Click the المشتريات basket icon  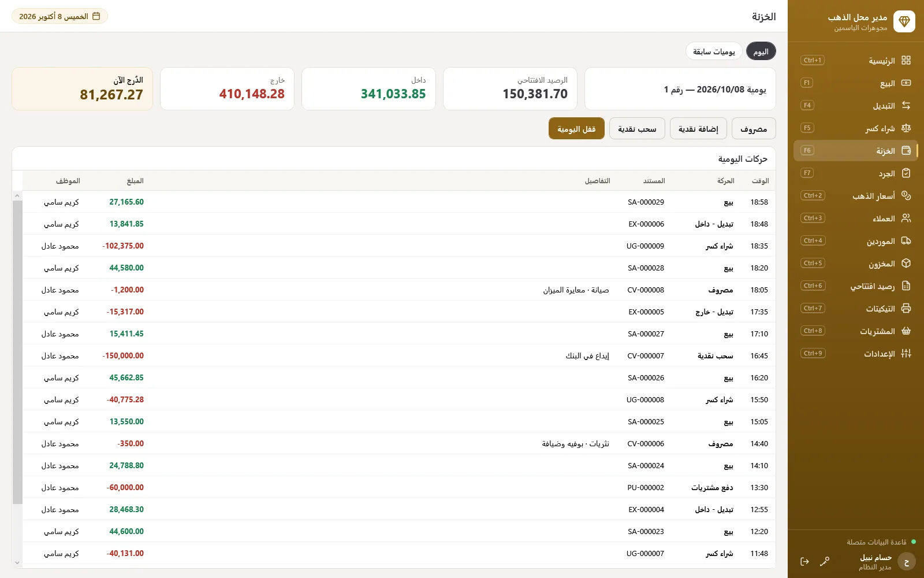[906, 331]
